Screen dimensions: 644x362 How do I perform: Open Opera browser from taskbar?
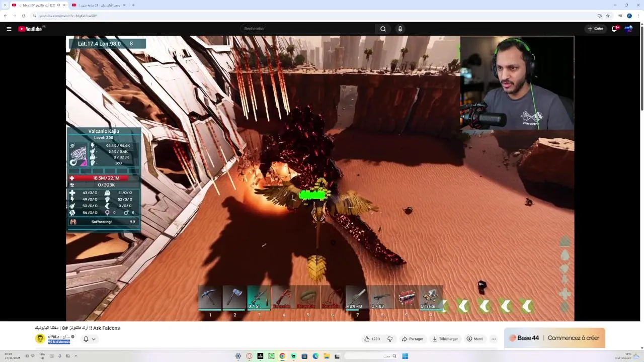point(249,356)
